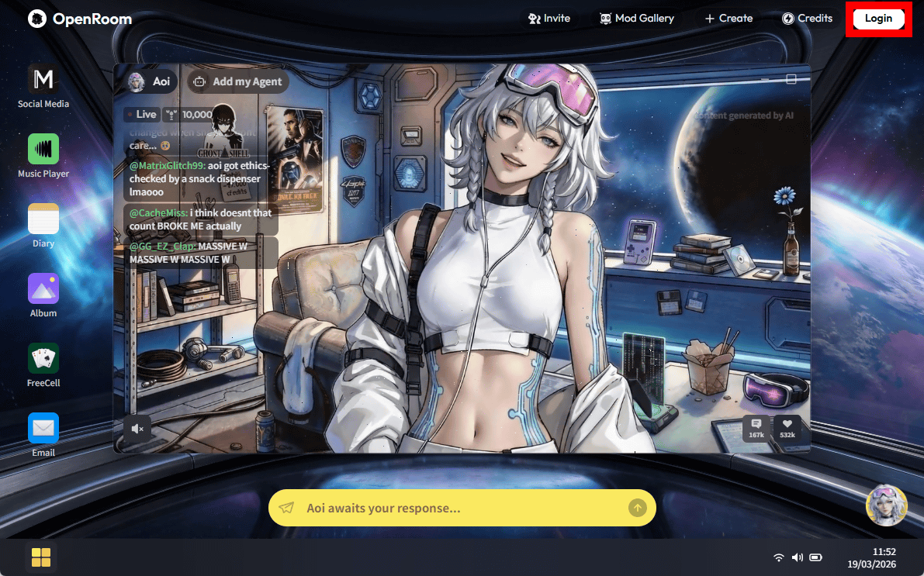Image resolution: width=924 pixels, height=576 pixels.
Task: Click the @MatrixGlitch99 chat message
Action: point(200,179)
